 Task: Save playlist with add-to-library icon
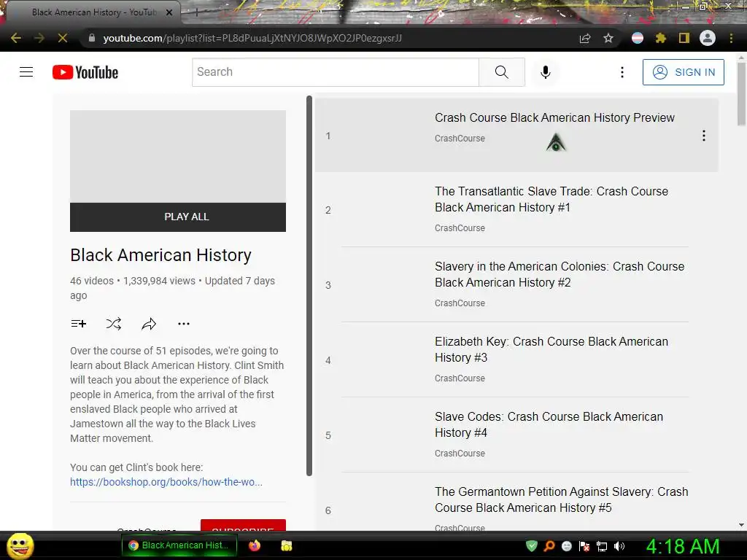(79, 324)
